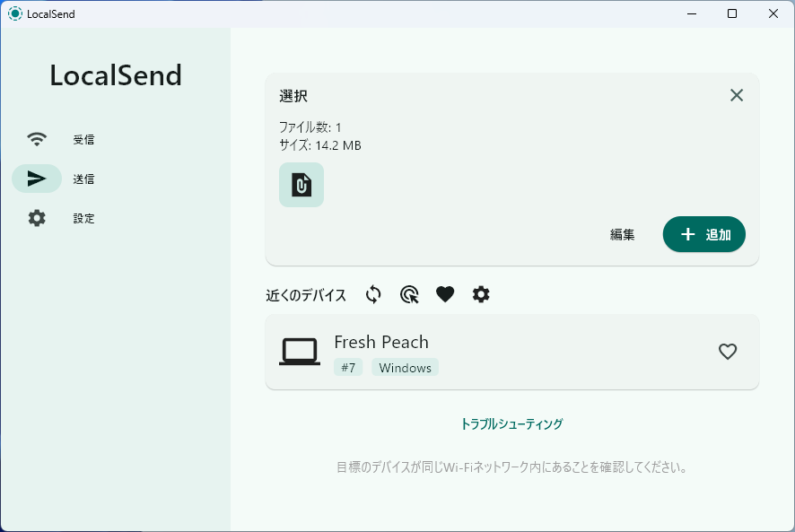Click the paper plane send icon
The image size is (795, 532).
coord(37,179)
